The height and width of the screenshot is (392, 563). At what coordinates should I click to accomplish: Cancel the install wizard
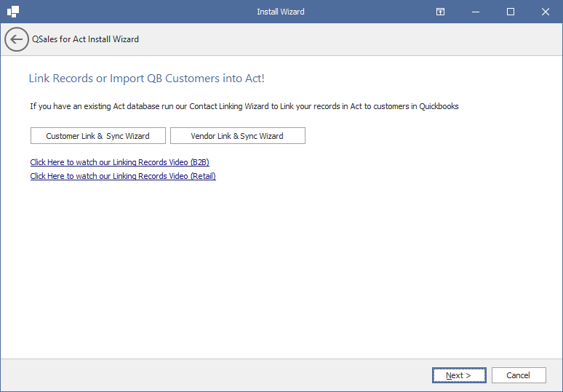pyautogui.click(x=519, y=375)
